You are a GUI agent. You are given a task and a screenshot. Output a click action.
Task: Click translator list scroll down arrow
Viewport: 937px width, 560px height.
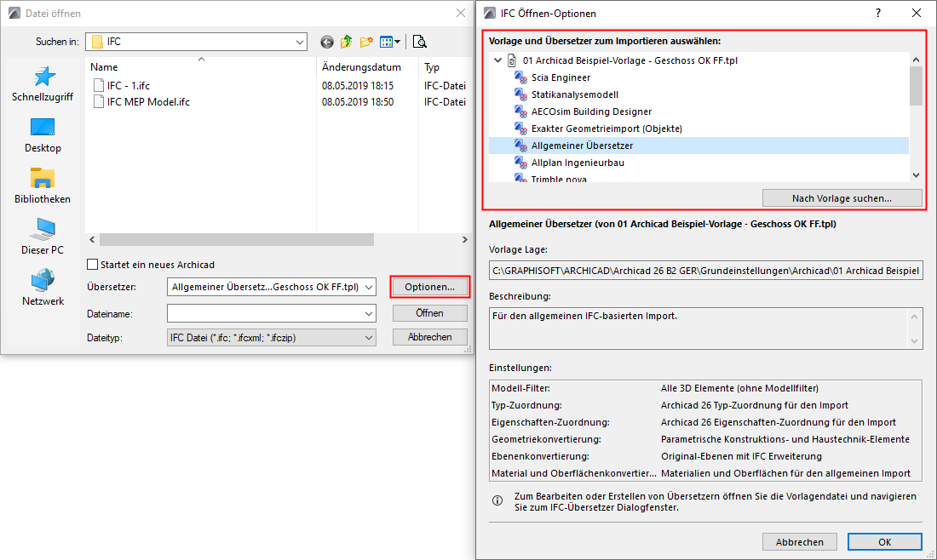point(916,175)
